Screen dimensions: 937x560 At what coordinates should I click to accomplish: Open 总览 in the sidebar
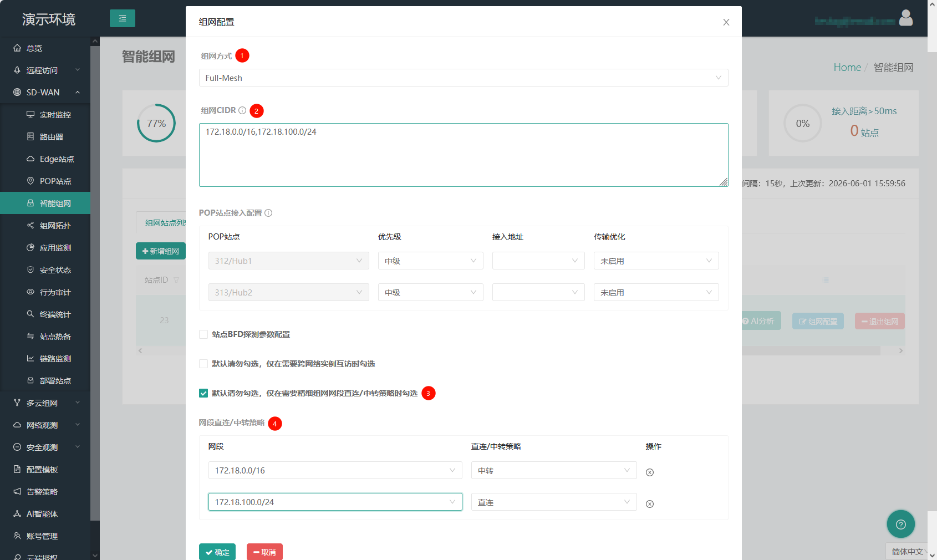point(45,48)
